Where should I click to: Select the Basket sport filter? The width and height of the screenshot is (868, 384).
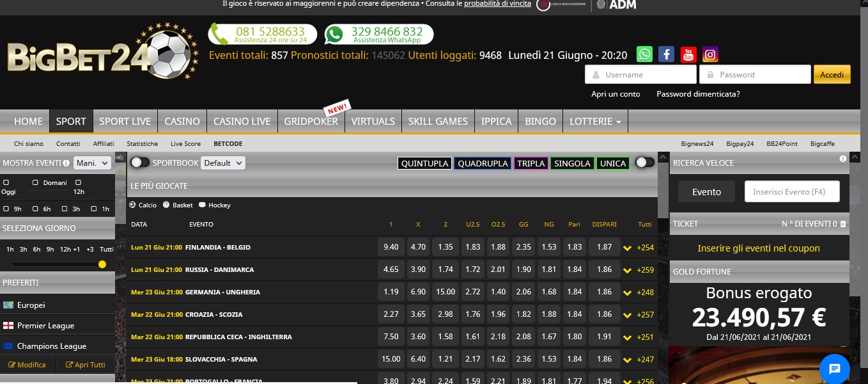pos(167,205)
